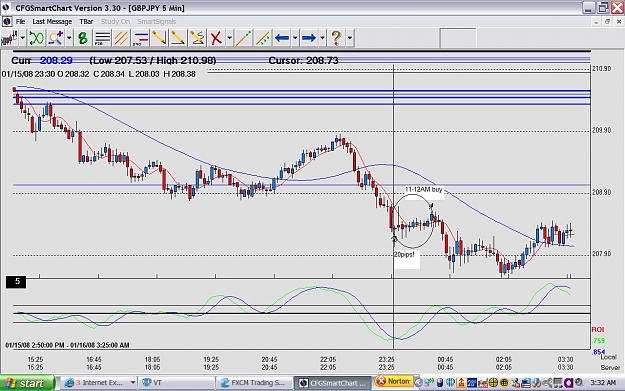Expand the Internet Explorer group dropdown arrow
This screenshot has height=391, width=625.
pos(133,383)
